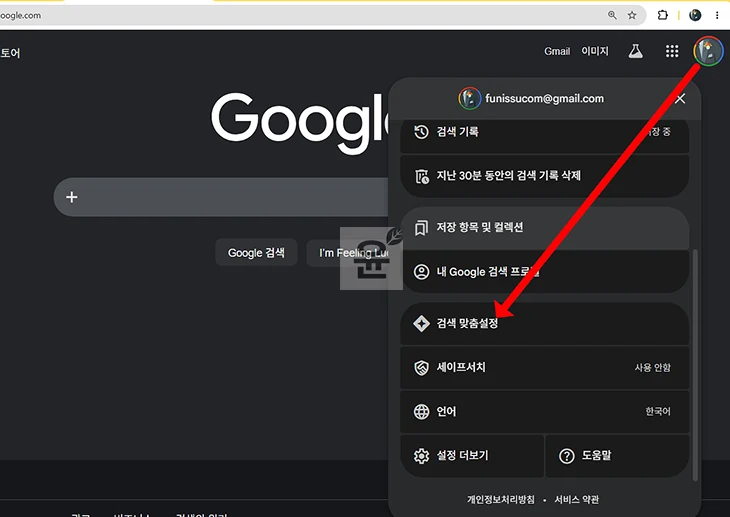Click the globe icon beside 언어
Screen dimensions: 730x517
click(x=421, y=412)
